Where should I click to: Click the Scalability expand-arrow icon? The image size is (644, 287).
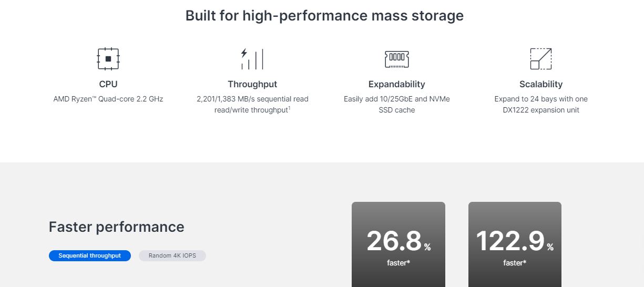(x=541, y=59)
